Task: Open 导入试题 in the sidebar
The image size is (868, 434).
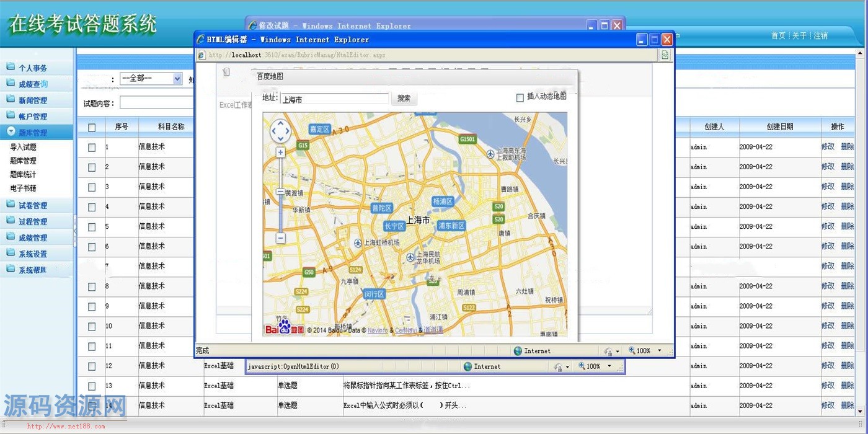Action: click(24, 148)
